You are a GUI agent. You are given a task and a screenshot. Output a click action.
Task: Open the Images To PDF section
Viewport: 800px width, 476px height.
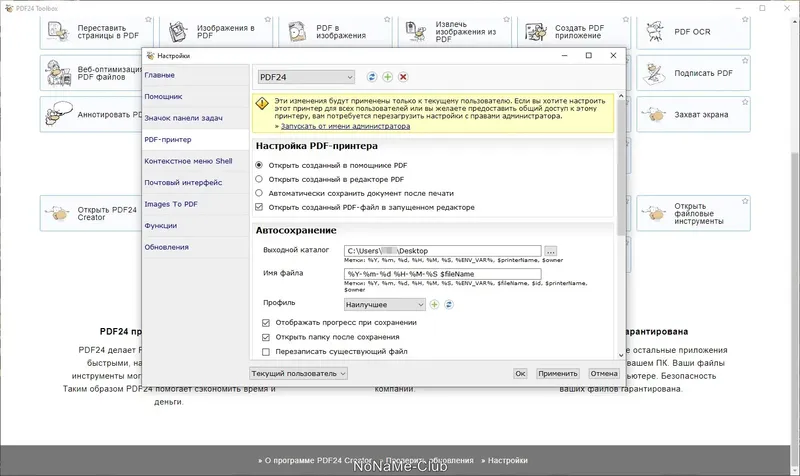point(195,204)
